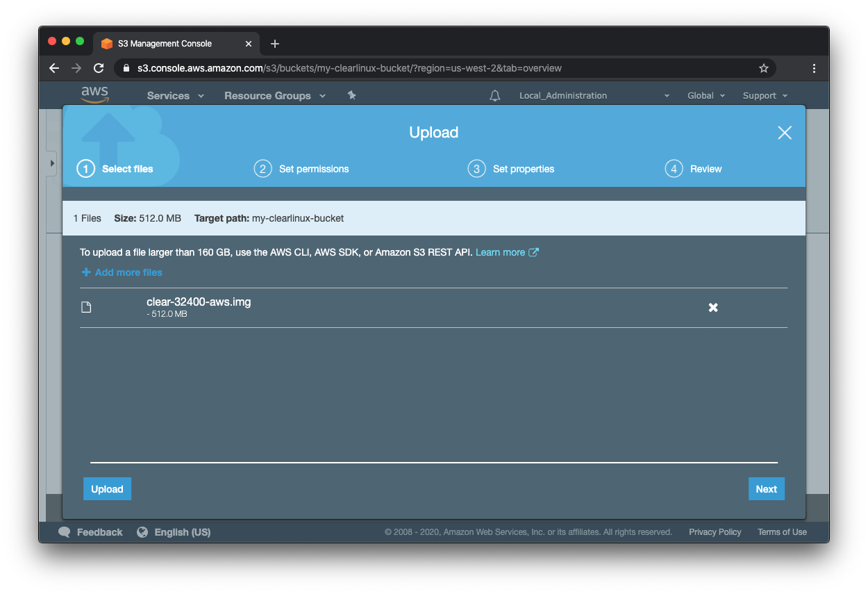Click the Size: 512.0 MB summary text
This screenshot has height=594, width=868.
pyautogui.click(x=148, y=218)
